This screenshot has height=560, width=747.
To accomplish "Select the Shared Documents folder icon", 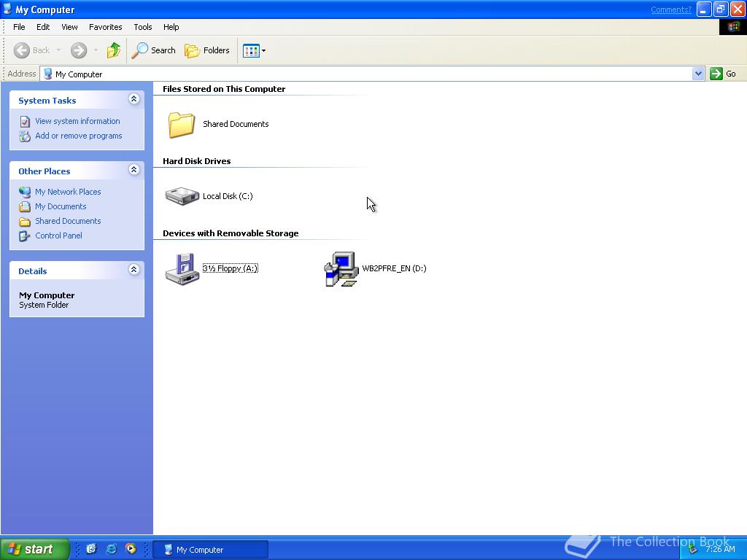I will tap(182, 124).
